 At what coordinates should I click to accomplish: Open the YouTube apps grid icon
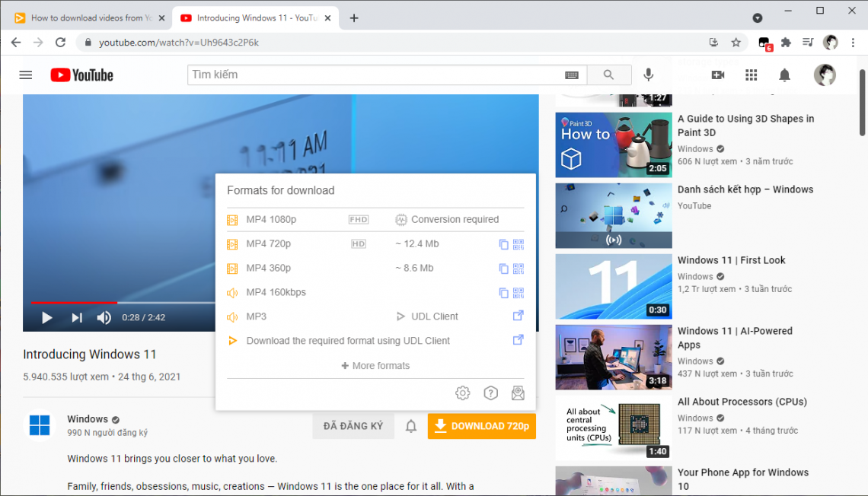[x=751, y=75]
